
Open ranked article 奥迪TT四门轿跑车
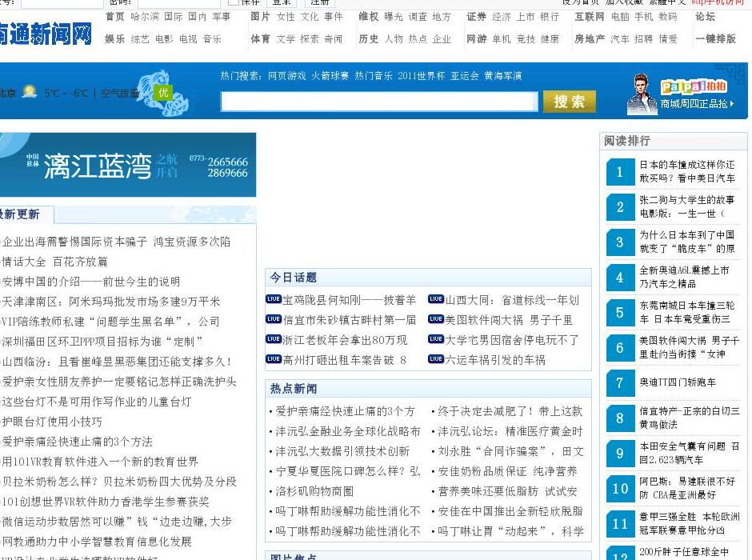click(677, 382)
